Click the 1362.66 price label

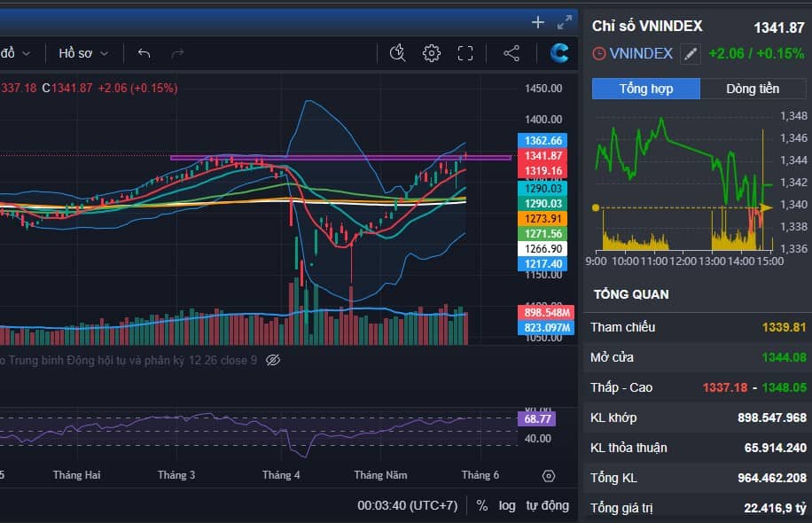click(x=543, y=140)
